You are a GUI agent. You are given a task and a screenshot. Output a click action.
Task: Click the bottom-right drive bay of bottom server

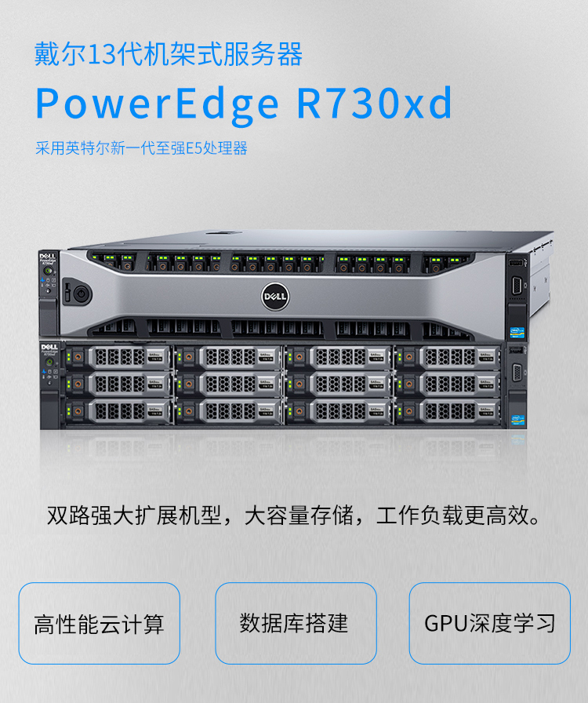(448, 411)
